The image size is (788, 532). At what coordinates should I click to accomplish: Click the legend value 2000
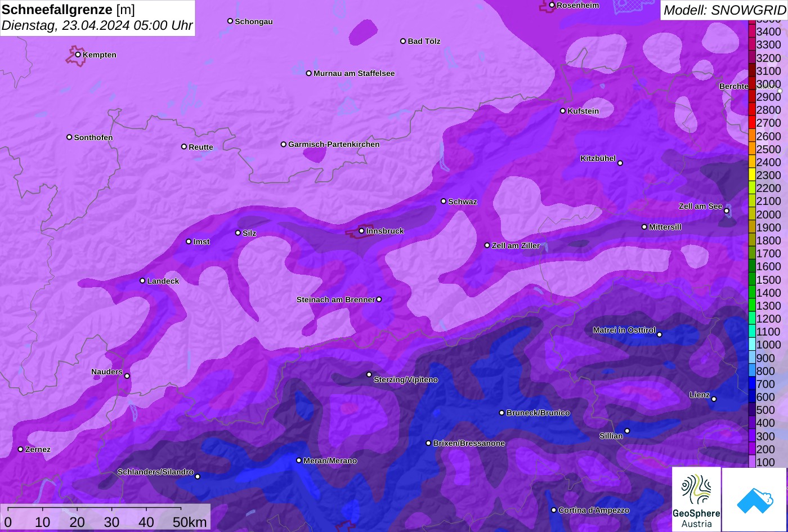(769, 214)
